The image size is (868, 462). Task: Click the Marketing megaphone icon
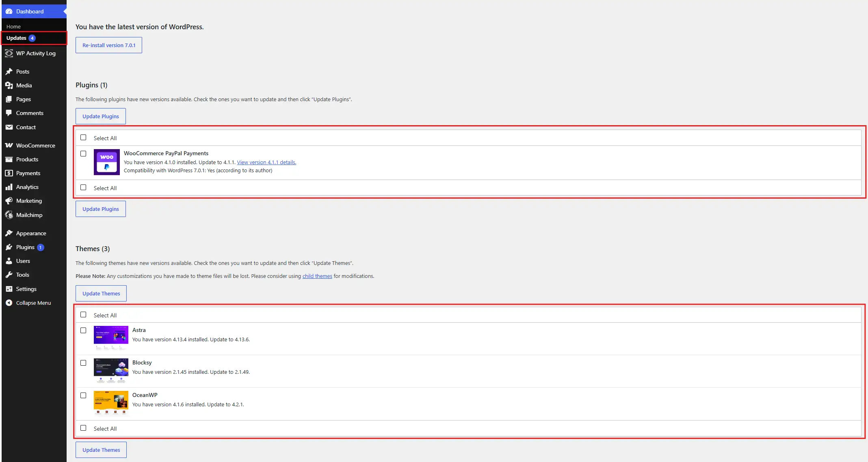click(x=9, y=201)
